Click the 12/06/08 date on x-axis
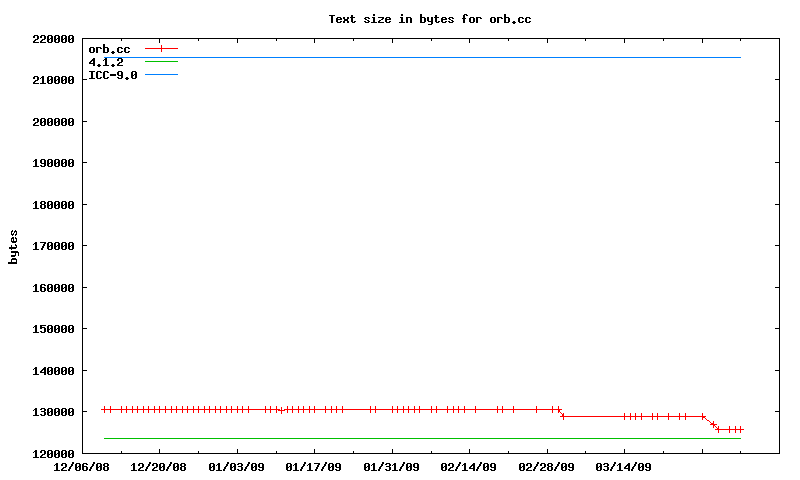 (82, 467)
